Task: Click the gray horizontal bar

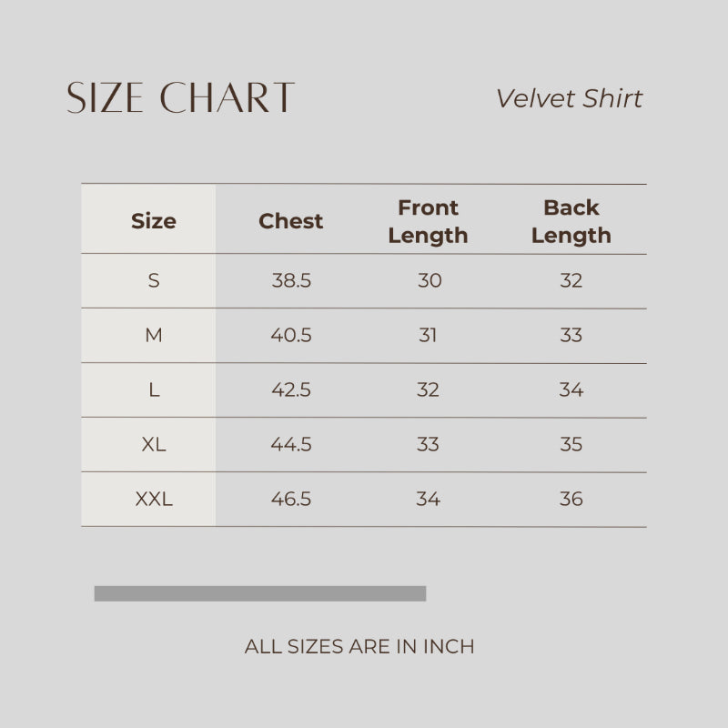Action: (x=259, y=594)
